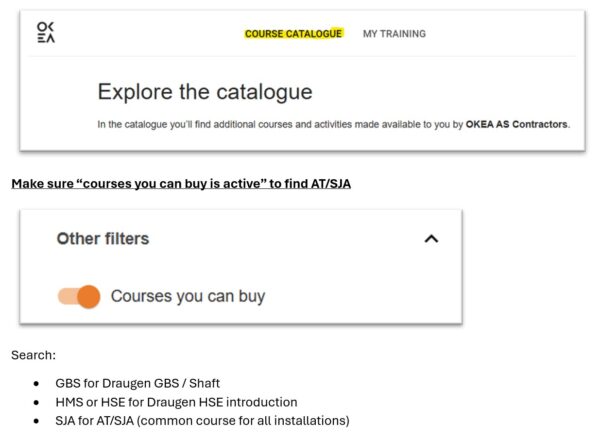Collapse the Other filters chevron arrow
600x439 pixels.
click(431, 239)
